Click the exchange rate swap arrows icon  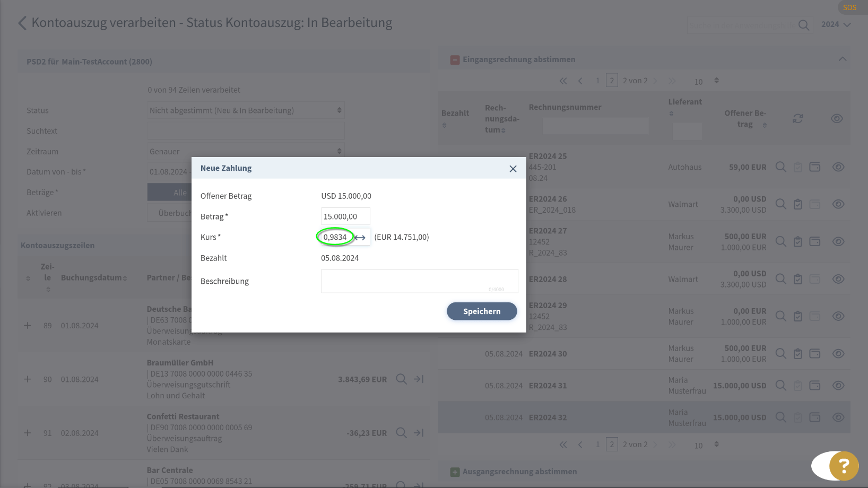pos(360,238)
